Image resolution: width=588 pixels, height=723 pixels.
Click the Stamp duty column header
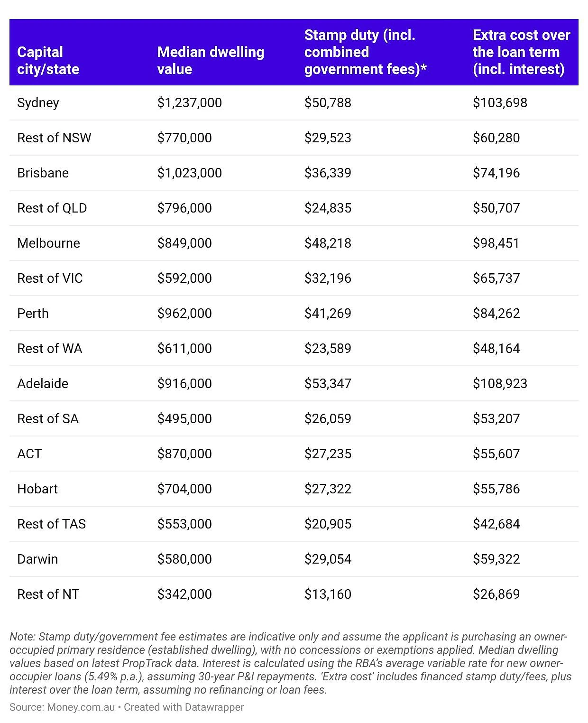tap(365, 52)
